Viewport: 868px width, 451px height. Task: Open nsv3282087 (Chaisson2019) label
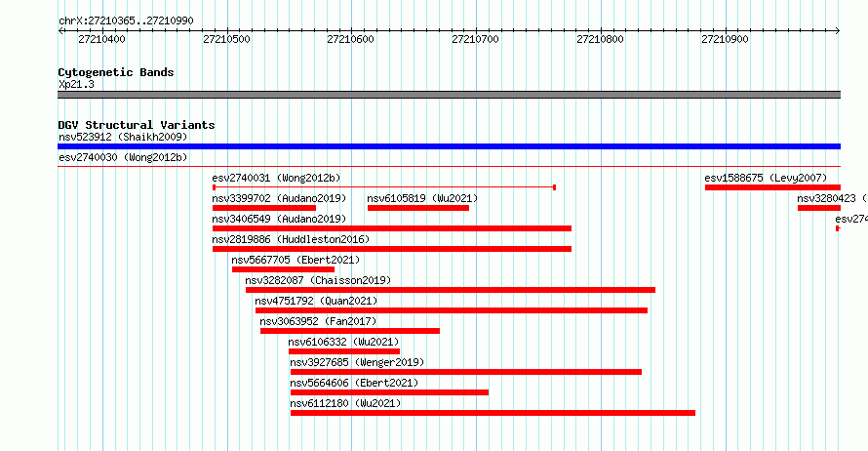click(x=318, y=280)
